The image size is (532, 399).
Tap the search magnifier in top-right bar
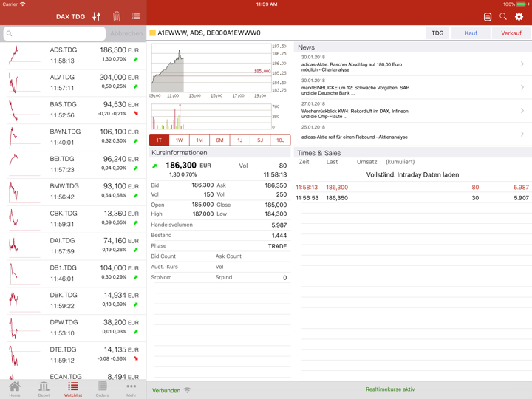503,16
